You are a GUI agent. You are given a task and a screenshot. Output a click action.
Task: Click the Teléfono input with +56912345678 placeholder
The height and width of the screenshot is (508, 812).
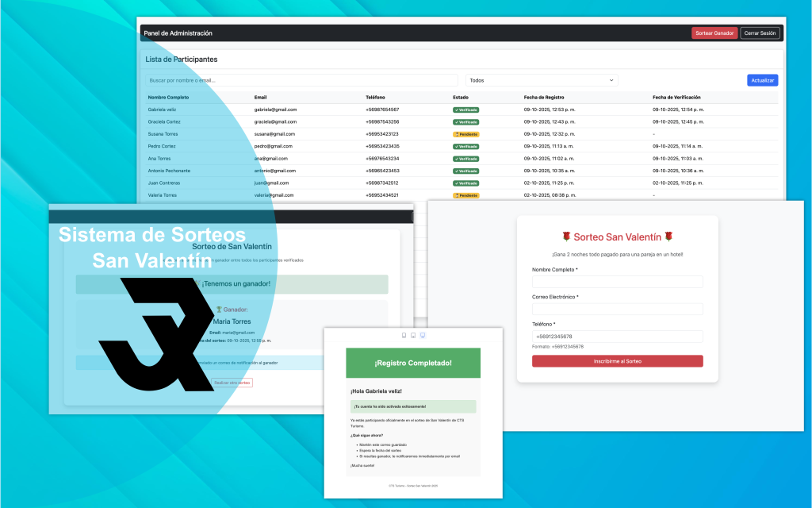617,337
